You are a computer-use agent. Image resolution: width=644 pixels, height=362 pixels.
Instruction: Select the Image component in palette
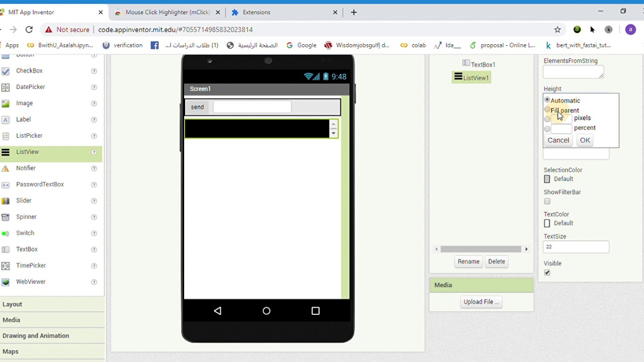(24, 103)
